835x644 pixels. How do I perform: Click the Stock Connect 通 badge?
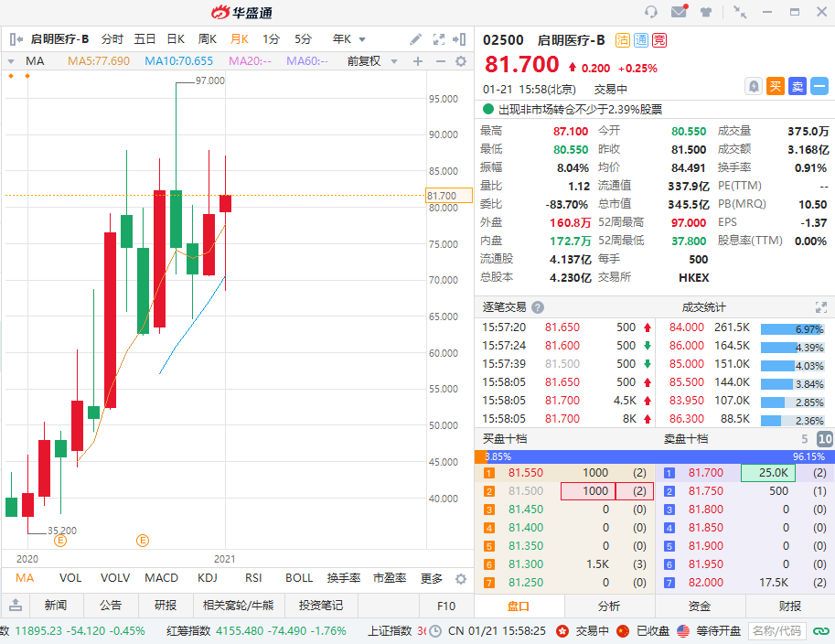point(641,40)
